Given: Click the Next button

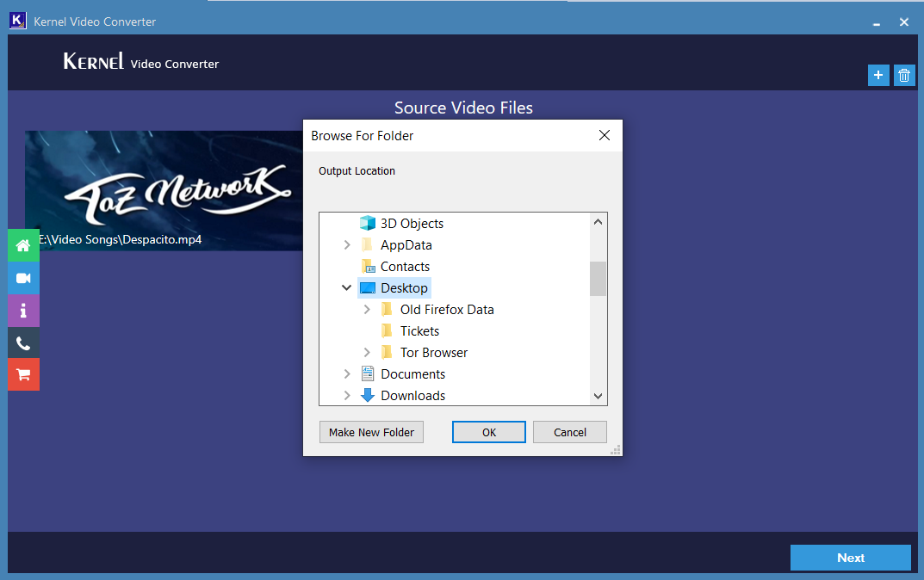Looking at the screenshot, I should point(850,558).
